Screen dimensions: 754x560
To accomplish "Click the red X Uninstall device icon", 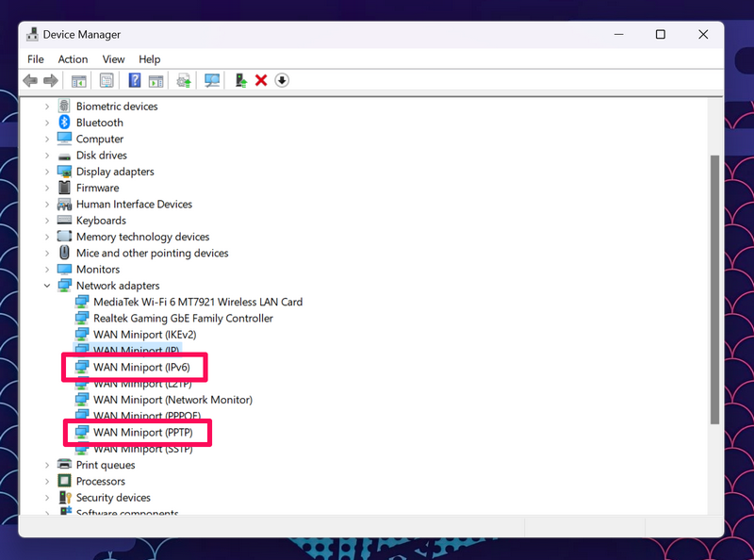I will pos(261,81).
